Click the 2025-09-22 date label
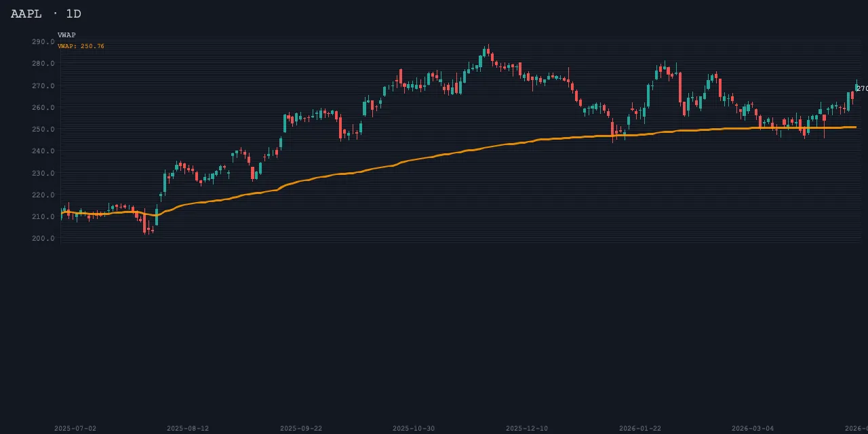The image size is (868, 434). pos(301,429)
